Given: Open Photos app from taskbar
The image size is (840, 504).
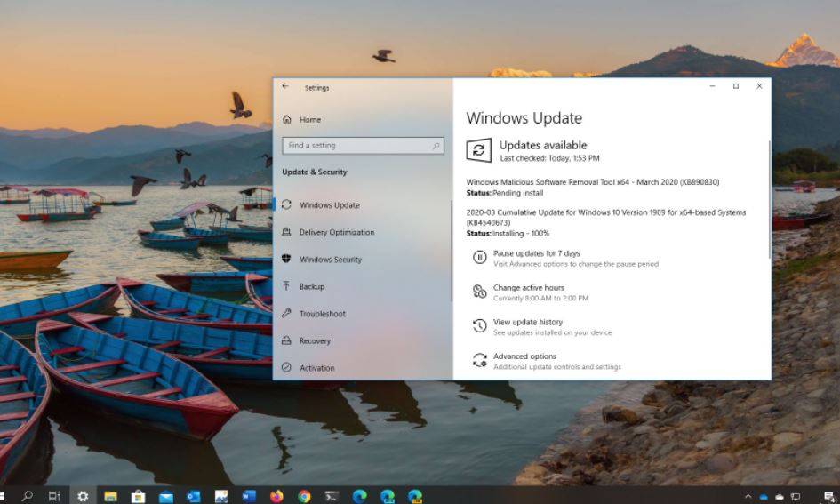Looking at the screenshot, I should pos(221,496).
